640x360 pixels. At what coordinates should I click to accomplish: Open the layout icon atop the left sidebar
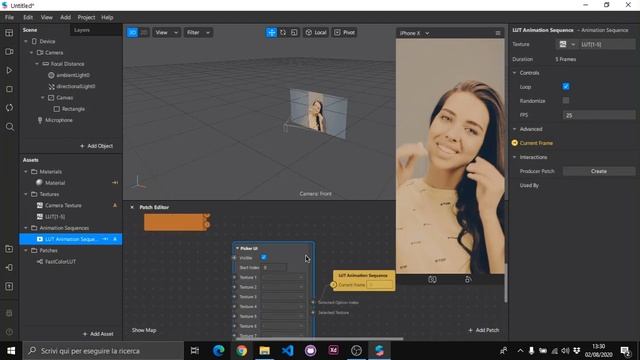pyautogui.click(x=9, y=33)
